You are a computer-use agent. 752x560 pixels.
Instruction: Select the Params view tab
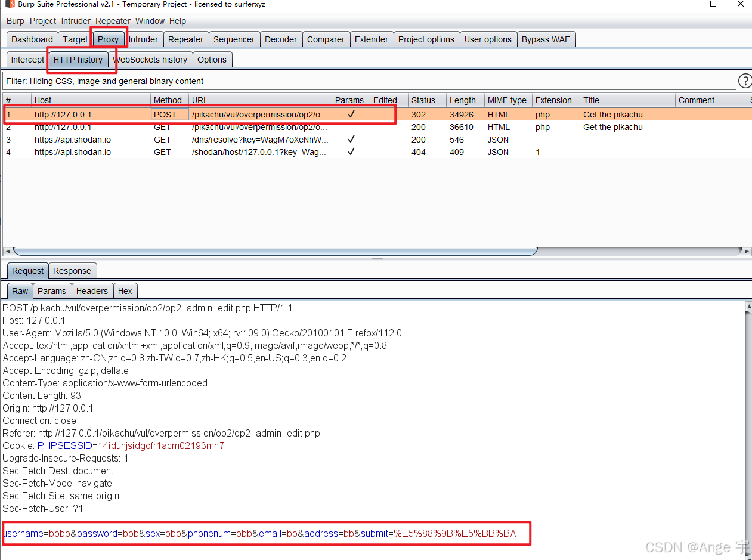click(52, 291)
